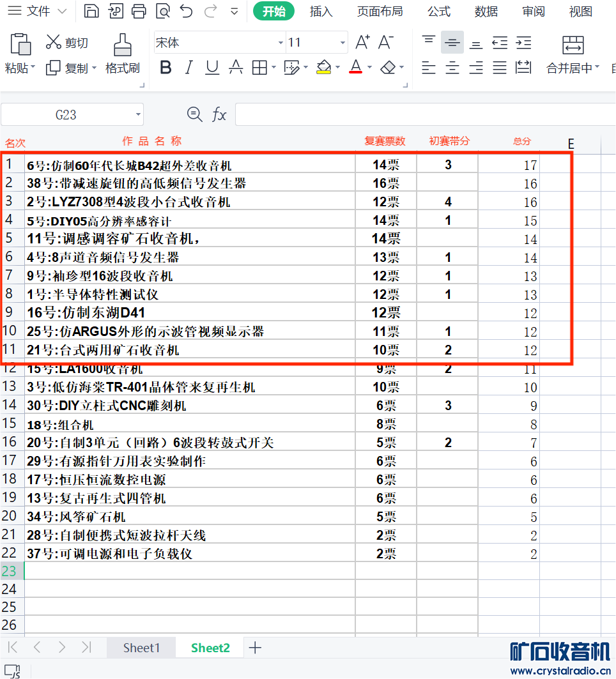Click the Borders grid icon

(259, 68)
